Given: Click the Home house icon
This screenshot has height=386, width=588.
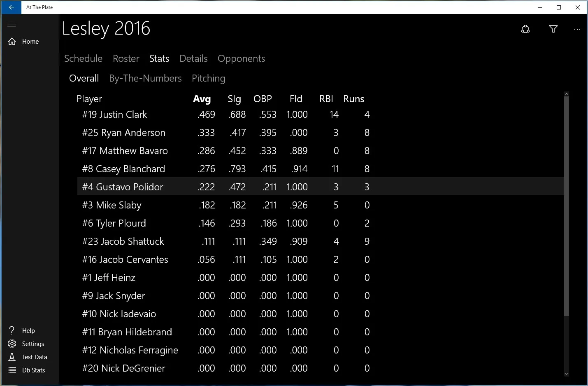Looking at the screenshot, I should click(12, 42).
